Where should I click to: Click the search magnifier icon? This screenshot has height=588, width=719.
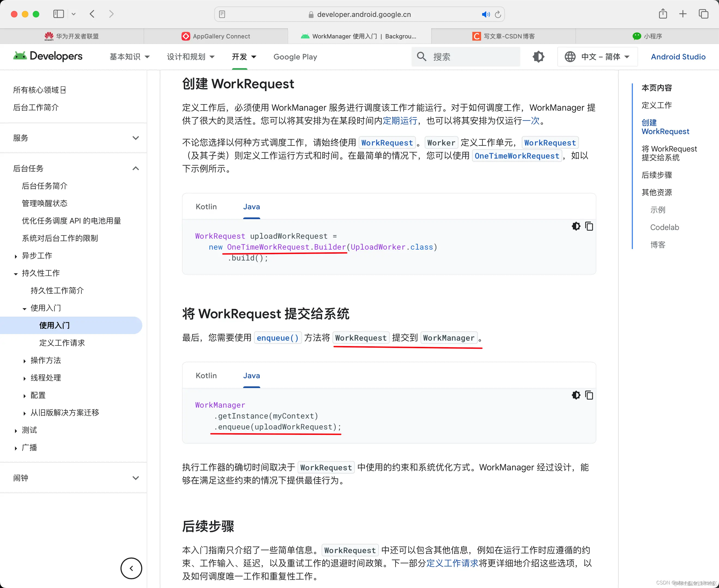pos(421,57)
